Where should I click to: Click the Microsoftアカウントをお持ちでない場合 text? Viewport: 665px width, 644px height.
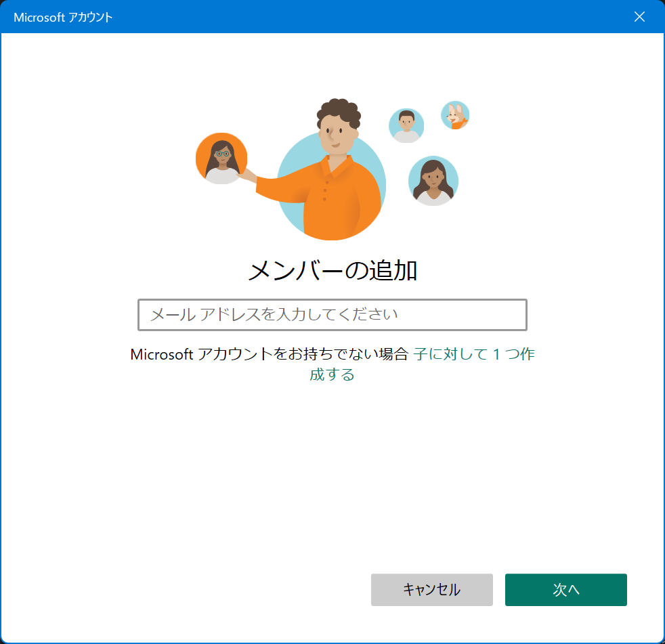[x=270, y=354]
